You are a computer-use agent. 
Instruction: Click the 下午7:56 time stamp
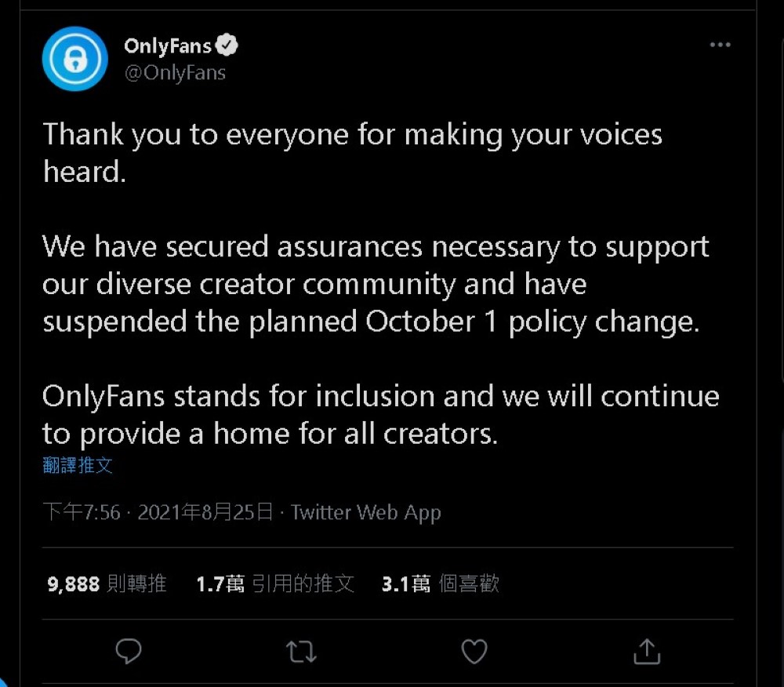coord(82,513)
